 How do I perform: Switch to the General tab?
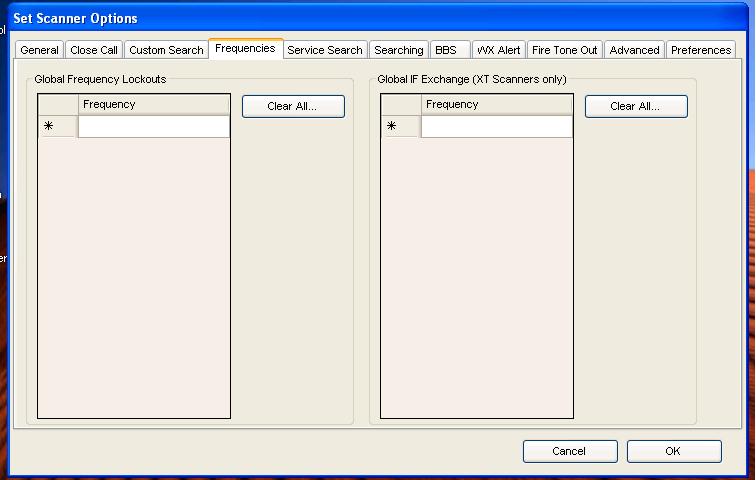coord(39,50)
